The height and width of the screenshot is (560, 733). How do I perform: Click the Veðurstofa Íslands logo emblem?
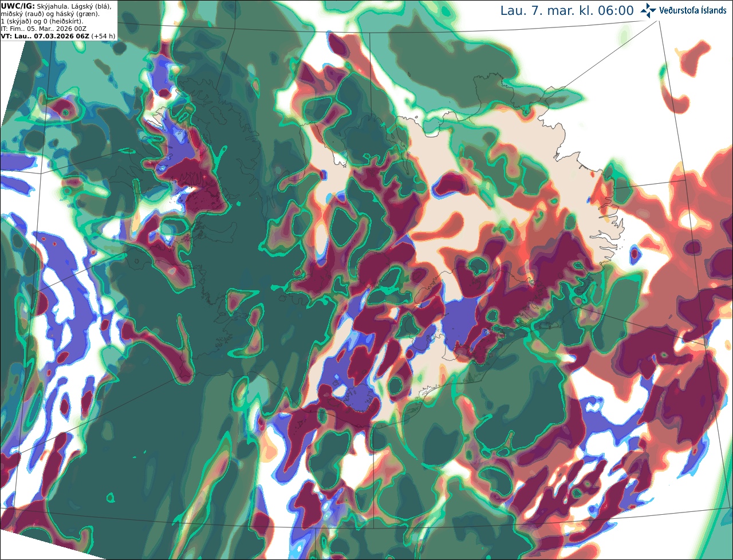tap(648, 10)
